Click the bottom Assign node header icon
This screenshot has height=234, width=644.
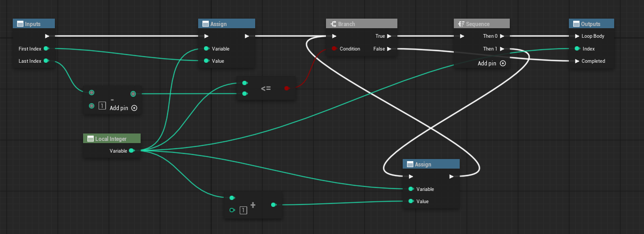pyautogui.click(x=410, y=164)
